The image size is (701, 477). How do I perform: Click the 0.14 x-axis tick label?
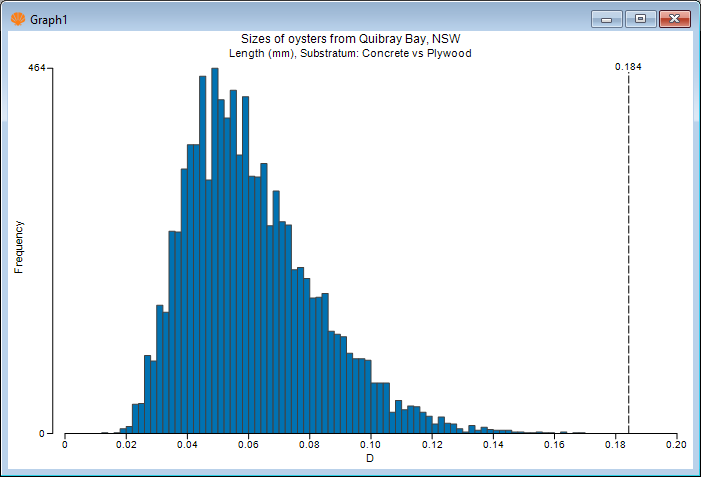pyautogui.click(x=493, y=446)
